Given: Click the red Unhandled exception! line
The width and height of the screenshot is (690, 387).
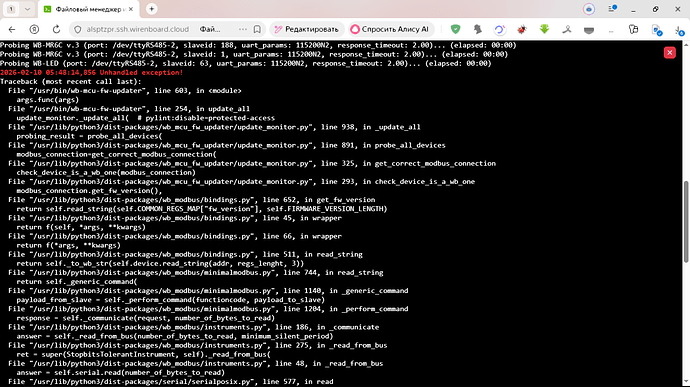Looking at the screenshot, I should tap(92, 73).
